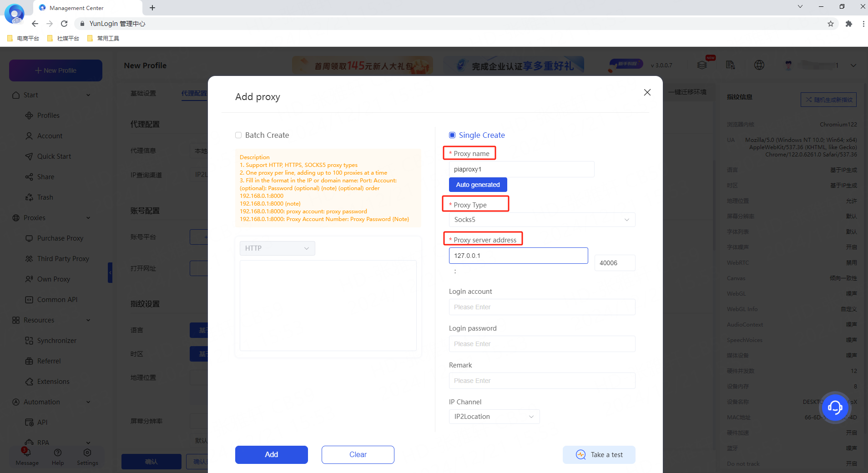
Task: Open the browser extensions puzzle icon
Action: (x=848, y=24)
